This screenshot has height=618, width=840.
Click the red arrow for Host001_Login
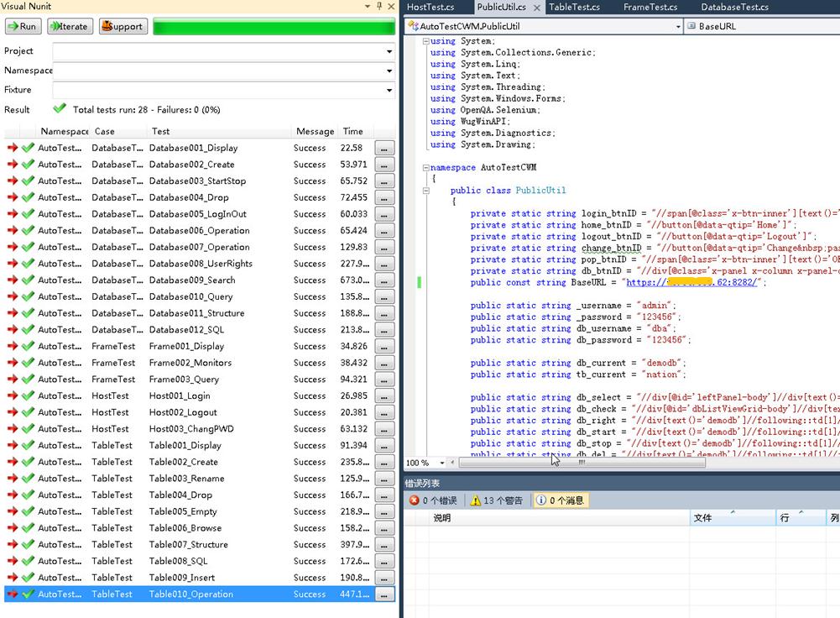pos(13,395)
